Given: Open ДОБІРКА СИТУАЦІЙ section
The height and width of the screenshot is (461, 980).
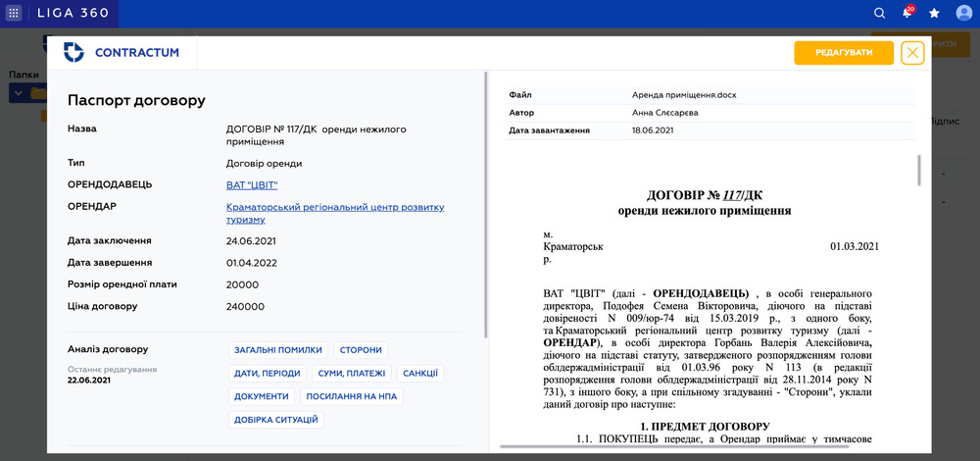Looking at the screenshot, I should [275, 420].
